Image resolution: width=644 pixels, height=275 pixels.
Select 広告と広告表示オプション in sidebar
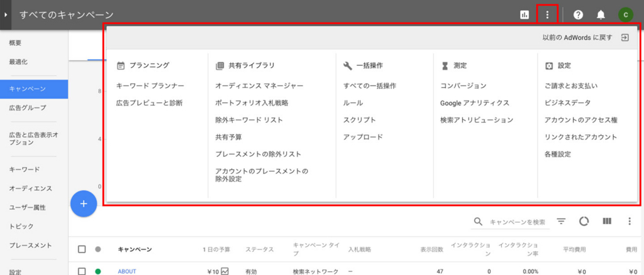(x=34, y=139)
